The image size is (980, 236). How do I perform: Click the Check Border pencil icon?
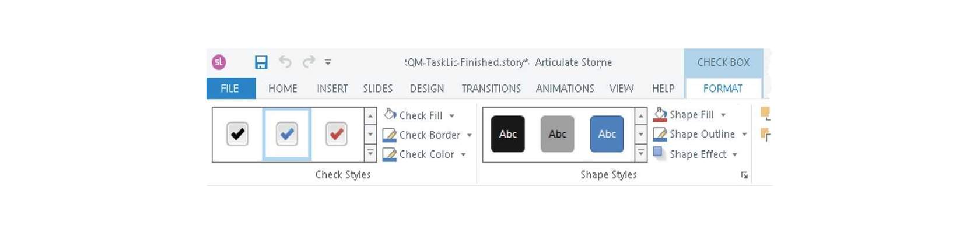pyautogui.click(x=389, y=135)
